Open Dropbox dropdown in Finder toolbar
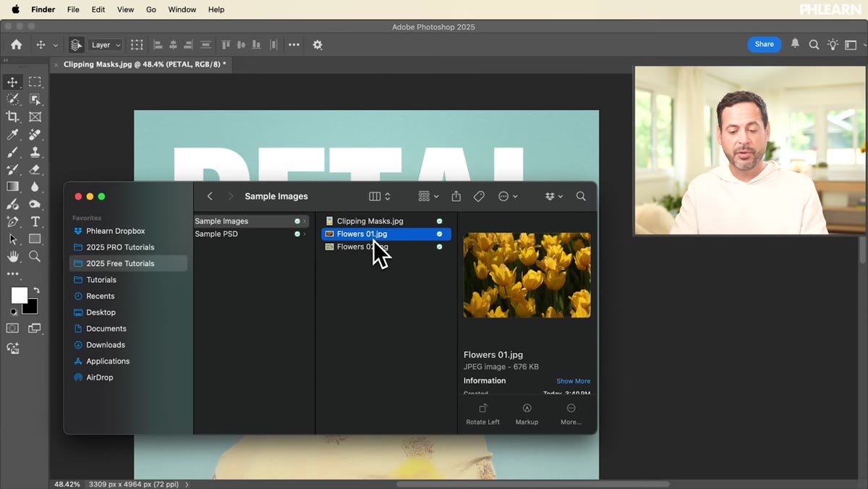The height and width of the screenshot is (489, 868). coord(553,196)
